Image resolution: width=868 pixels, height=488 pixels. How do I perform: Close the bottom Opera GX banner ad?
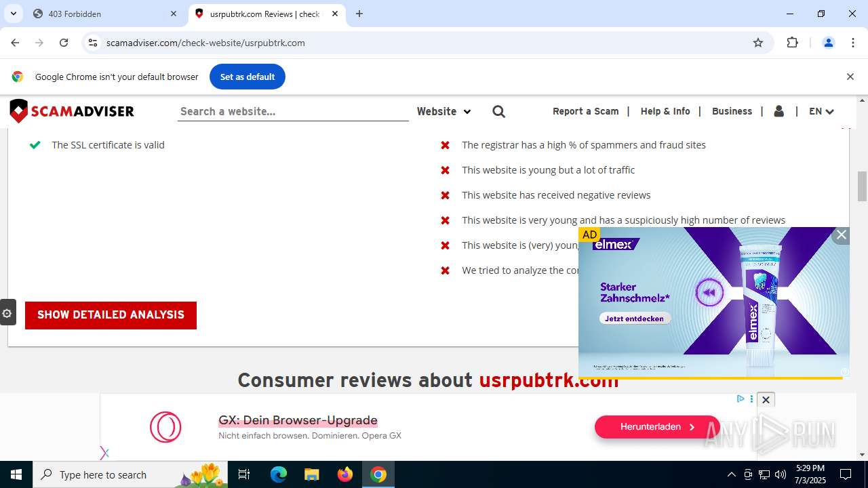pos(766,400)
